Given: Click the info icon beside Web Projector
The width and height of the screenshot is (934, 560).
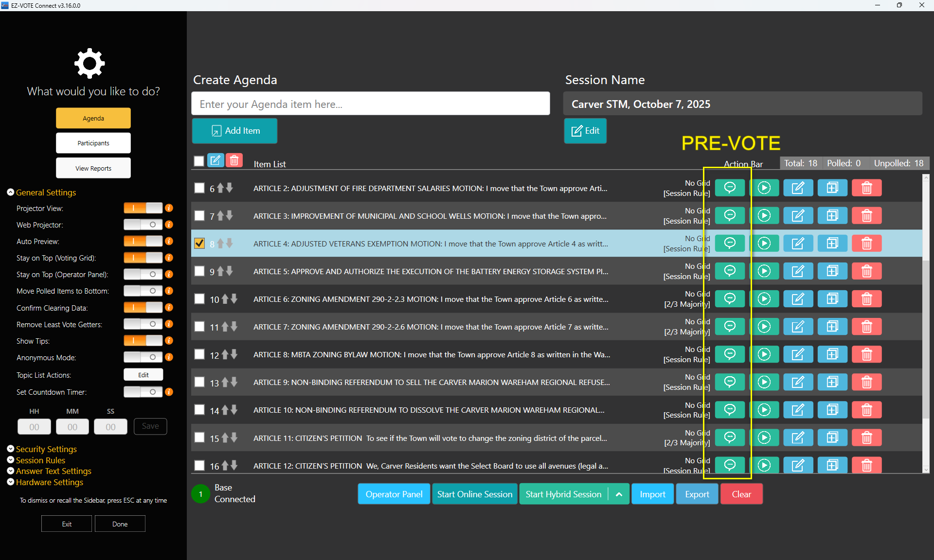Looking at the screenshot, I should tap(169, 225).
